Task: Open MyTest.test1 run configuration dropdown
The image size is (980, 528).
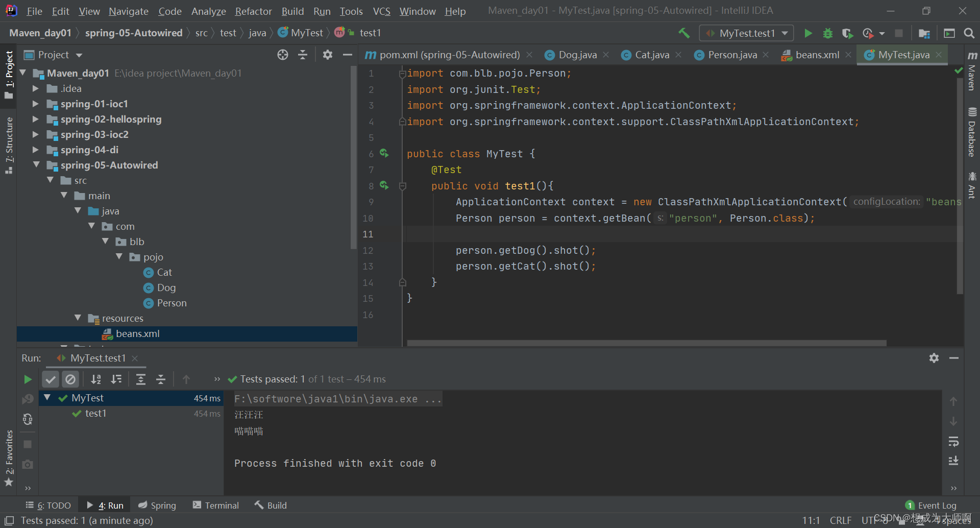Action: point(747,33)
